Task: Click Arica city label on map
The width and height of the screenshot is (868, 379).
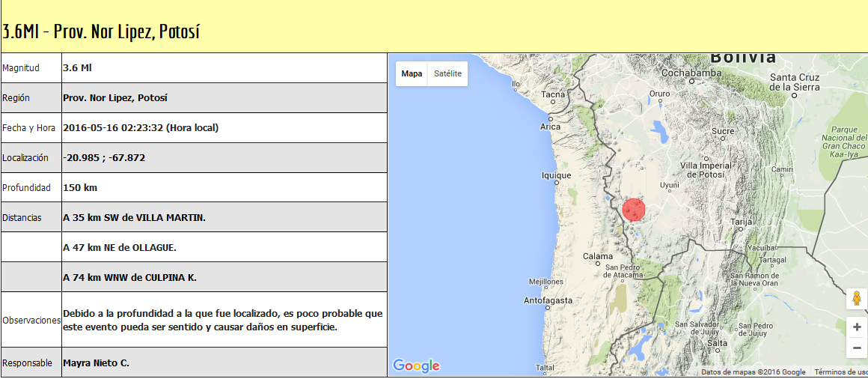Action: coord(550,127)
